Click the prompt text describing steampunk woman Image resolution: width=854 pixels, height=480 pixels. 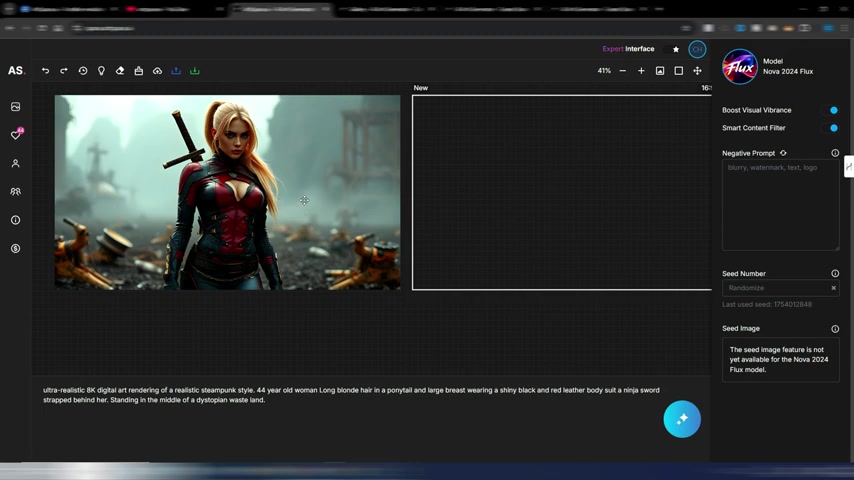[x=351, y=395]
